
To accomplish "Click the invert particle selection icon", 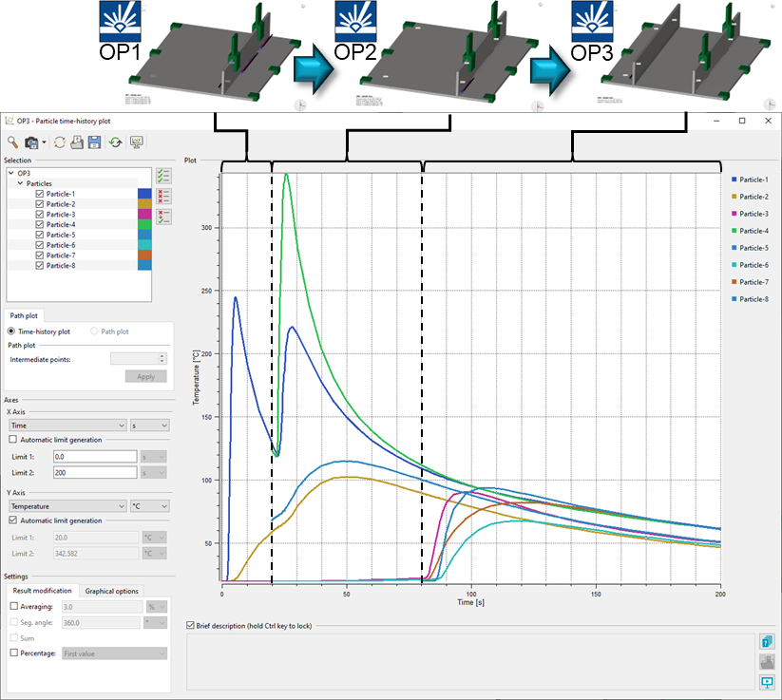I will [x=163, y=217].
